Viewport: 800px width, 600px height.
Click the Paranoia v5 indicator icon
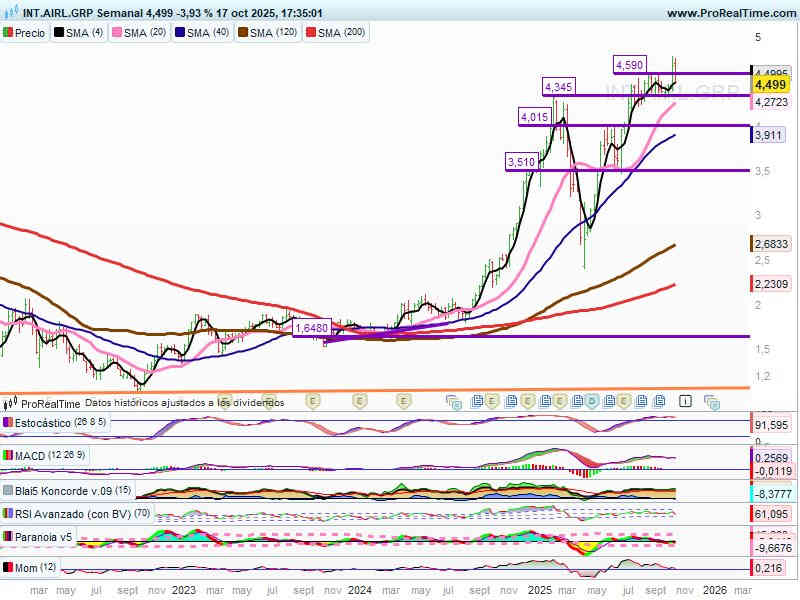[x=8, y=538]
